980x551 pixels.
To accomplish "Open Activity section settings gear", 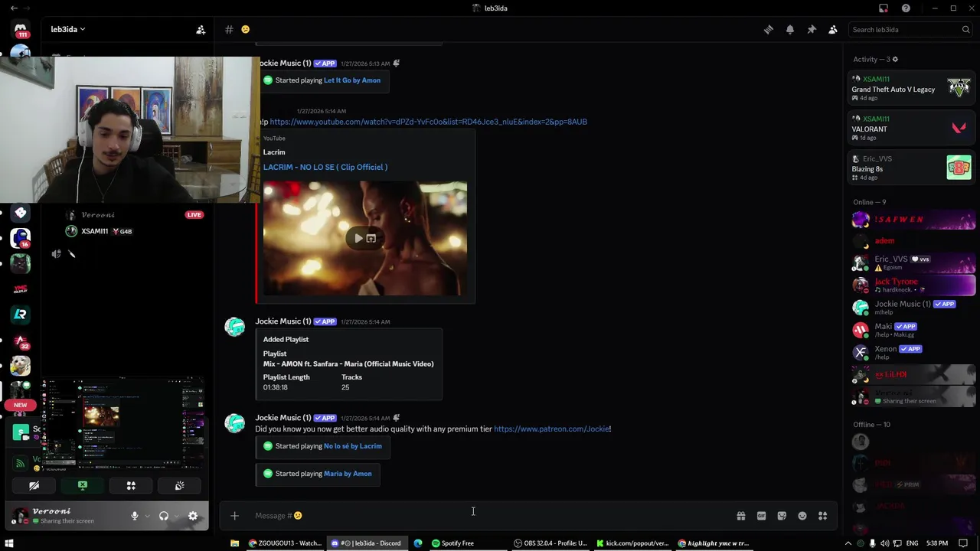I will pos(895,60).
